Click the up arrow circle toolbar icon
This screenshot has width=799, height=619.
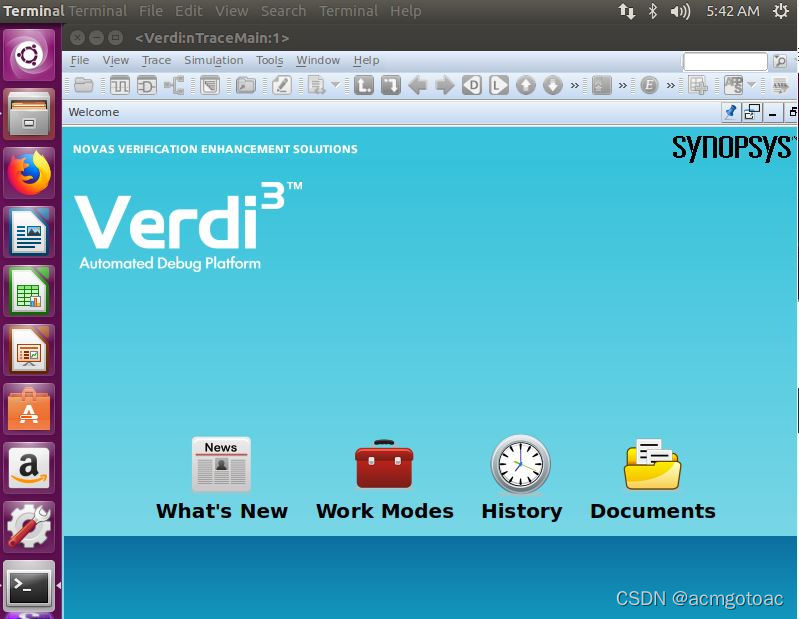tap(526, 85)
